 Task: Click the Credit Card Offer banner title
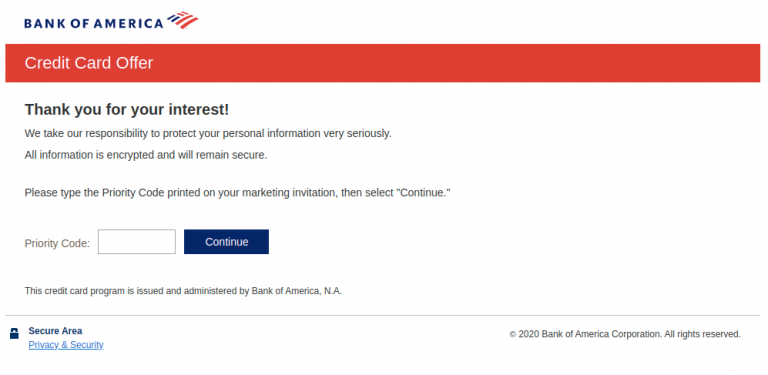pyautogui.click(x=89, y=63)
